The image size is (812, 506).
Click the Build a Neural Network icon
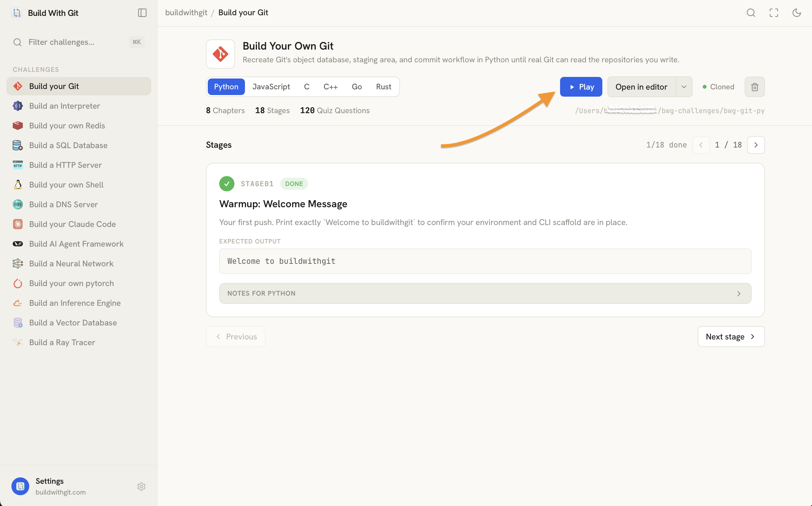(18, 264)
